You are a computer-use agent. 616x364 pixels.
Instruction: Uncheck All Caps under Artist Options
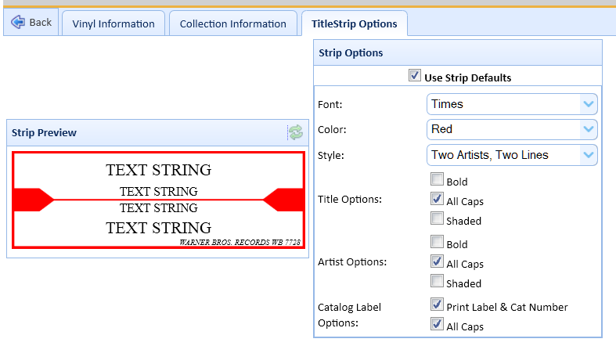pyautogui.click(x=437, y=263)
